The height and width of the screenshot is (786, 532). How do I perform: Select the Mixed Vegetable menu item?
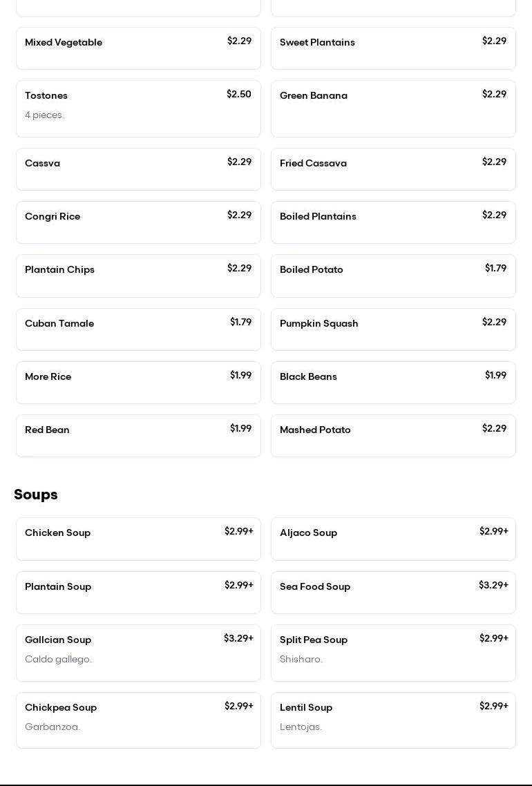pos(138,48)
